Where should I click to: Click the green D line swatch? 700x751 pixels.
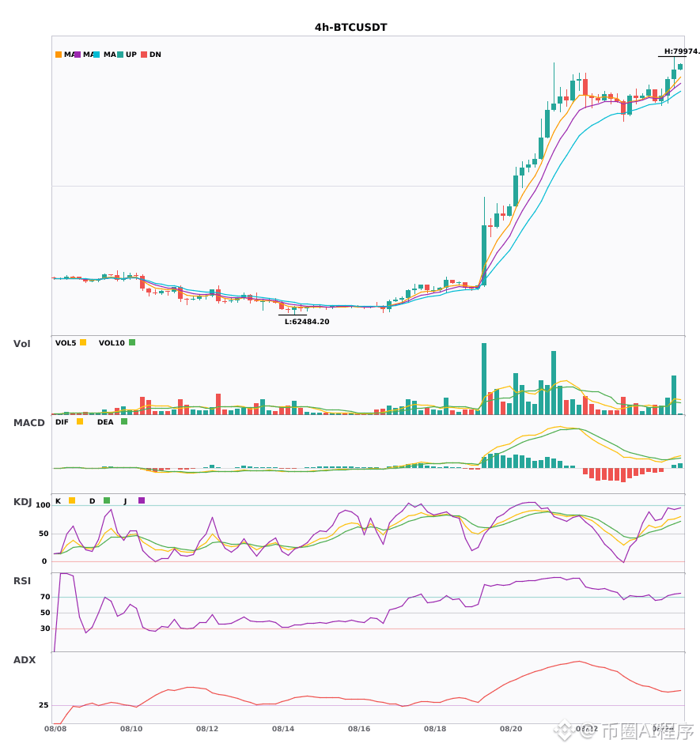click(107, 500)
